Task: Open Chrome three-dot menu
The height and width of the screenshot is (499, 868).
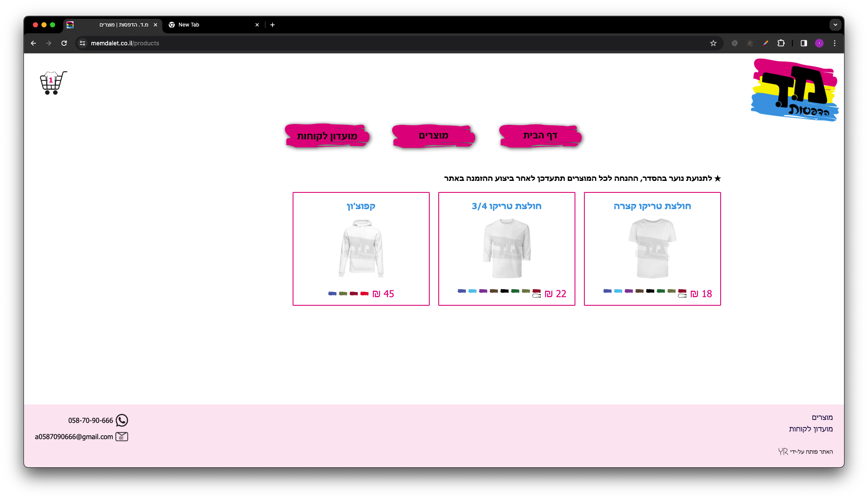Action: [x=835, y=43]
